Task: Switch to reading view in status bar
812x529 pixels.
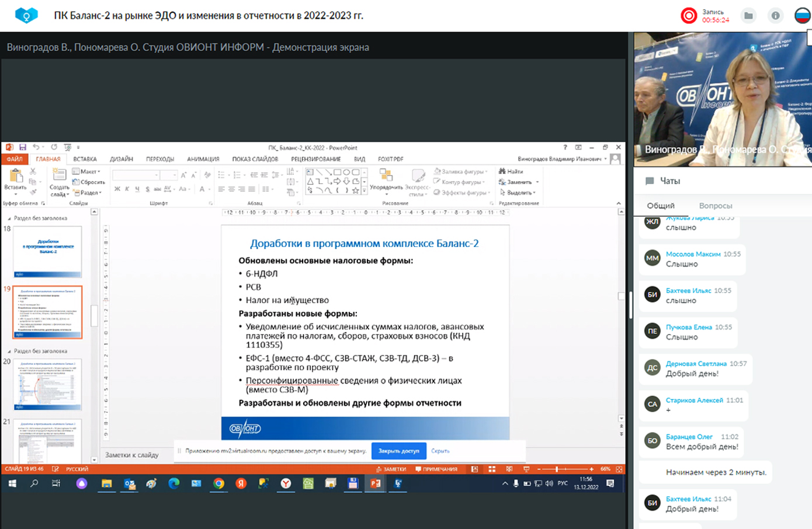Action: point(509,469)
